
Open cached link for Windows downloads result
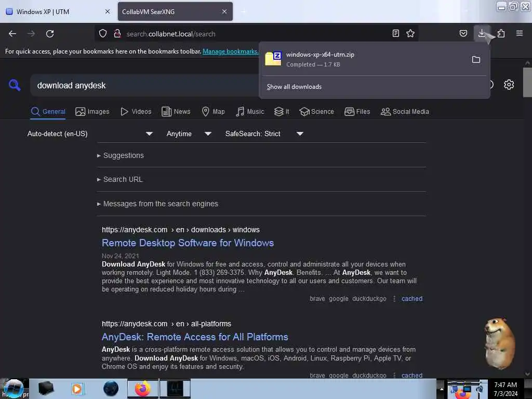coord(412,299)
